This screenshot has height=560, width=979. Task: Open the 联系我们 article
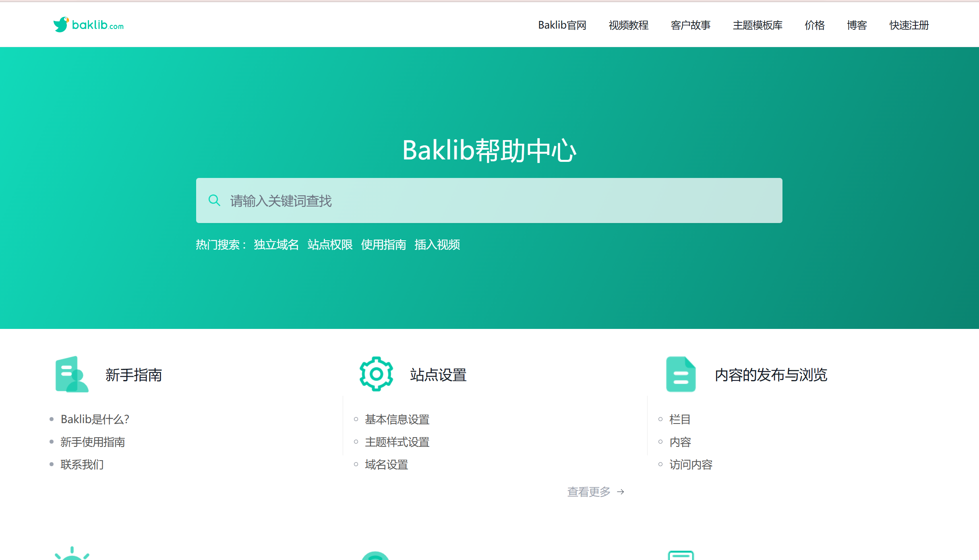pyautogui.click(x=82, y=464)
